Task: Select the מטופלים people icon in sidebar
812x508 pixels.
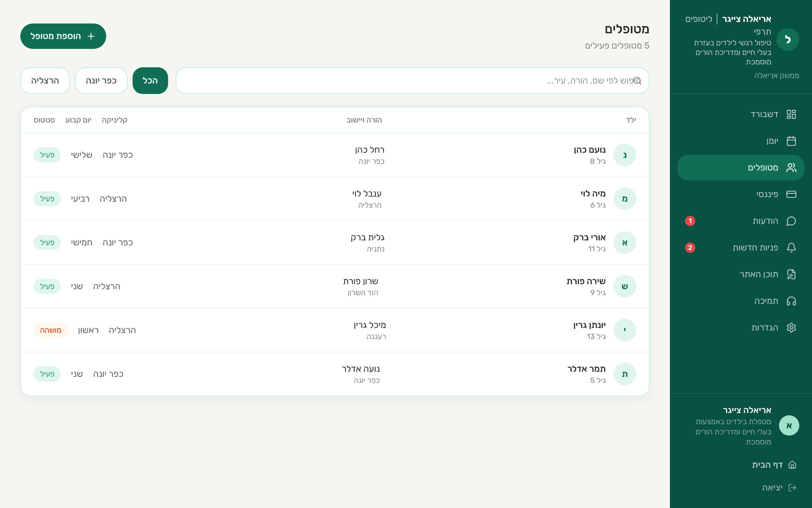Action: [x=791, y=167]
